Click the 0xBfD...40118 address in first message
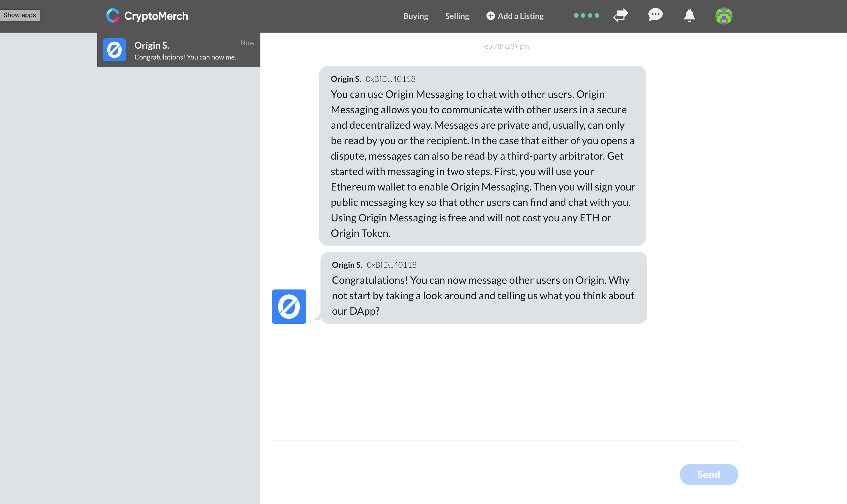This screenshot has width=847, height=504. tap(390, 79)
